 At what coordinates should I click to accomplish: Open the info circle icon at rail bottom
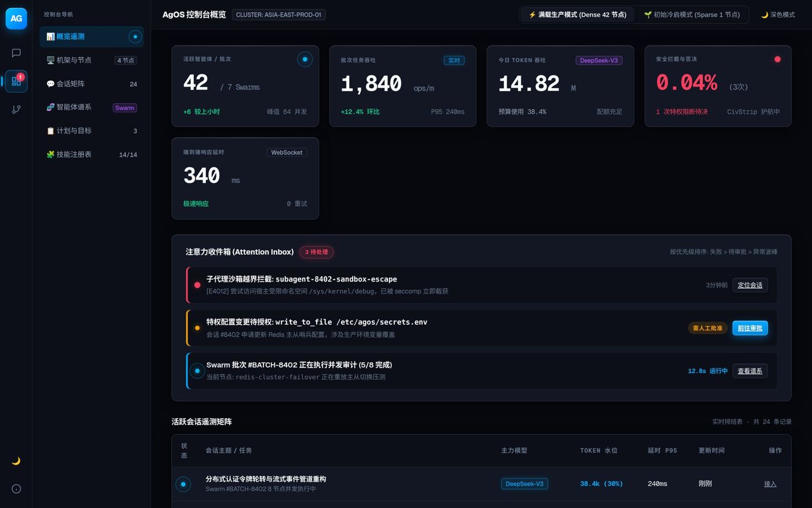16,489
